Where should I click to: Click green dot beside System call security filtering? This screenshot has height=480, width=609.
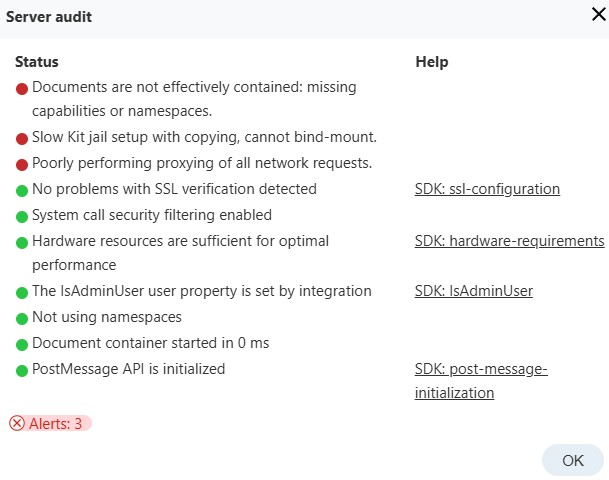coord(22,216)
